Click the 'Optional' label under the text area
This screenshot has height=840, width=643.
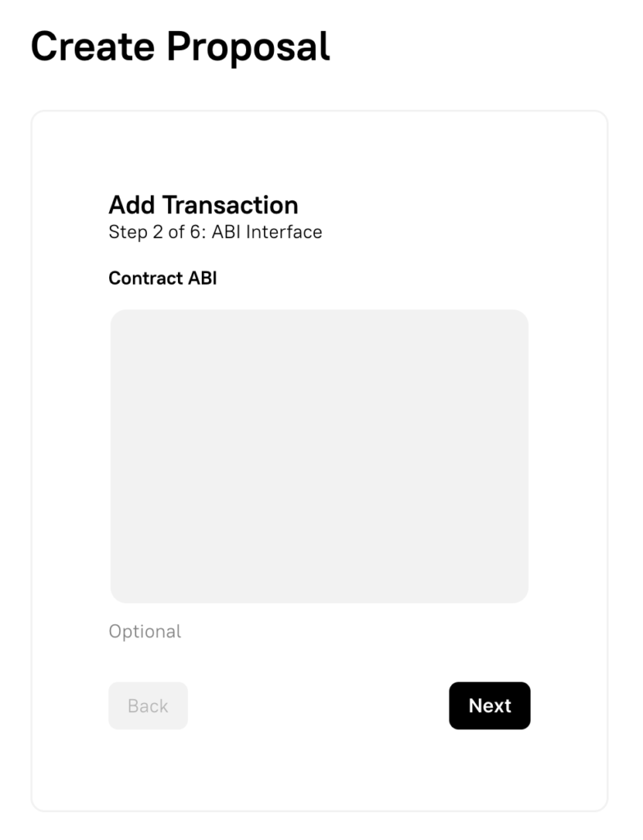(x=145, y=632)
